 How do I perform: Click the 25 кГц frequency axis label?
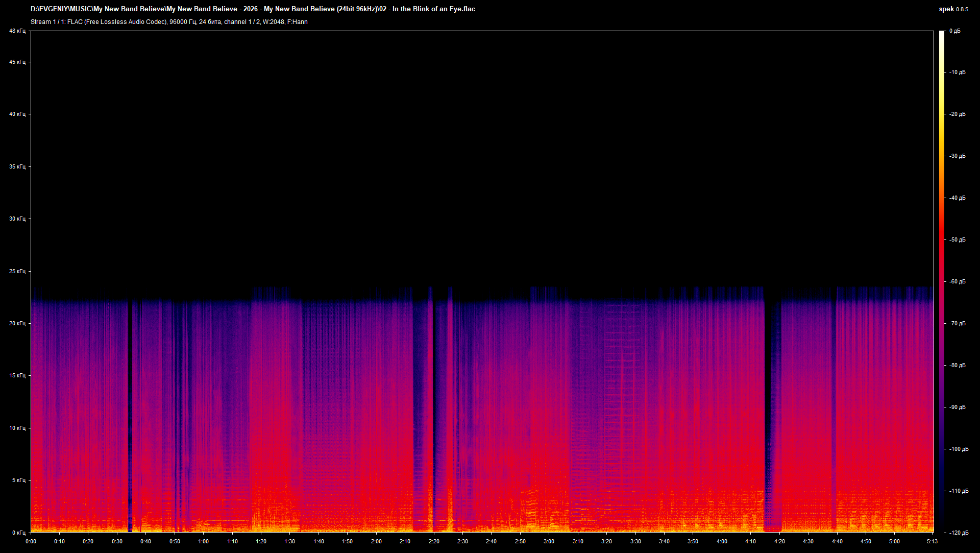17,271
